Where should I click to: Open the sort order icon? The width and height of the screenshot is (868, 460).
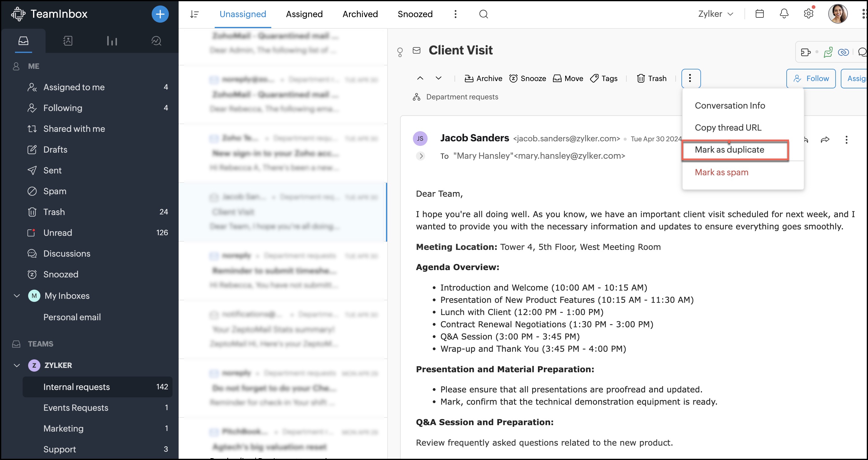coord(195,14)
